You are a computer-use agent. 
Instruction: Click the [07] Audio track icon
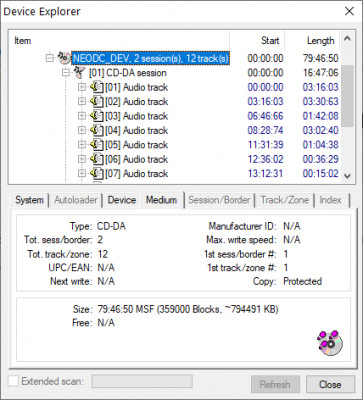coord(97,173)
